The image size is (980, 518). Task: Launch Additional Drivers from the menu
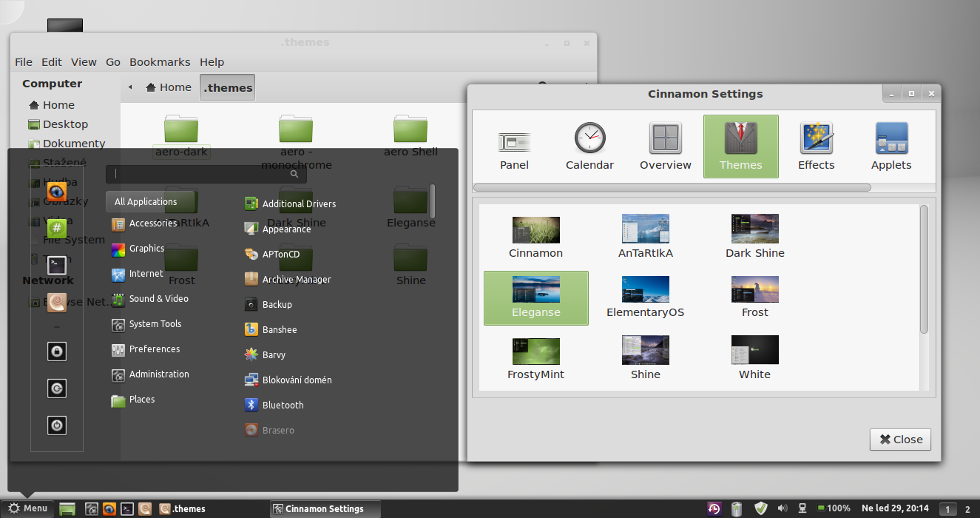click(290, 204)
